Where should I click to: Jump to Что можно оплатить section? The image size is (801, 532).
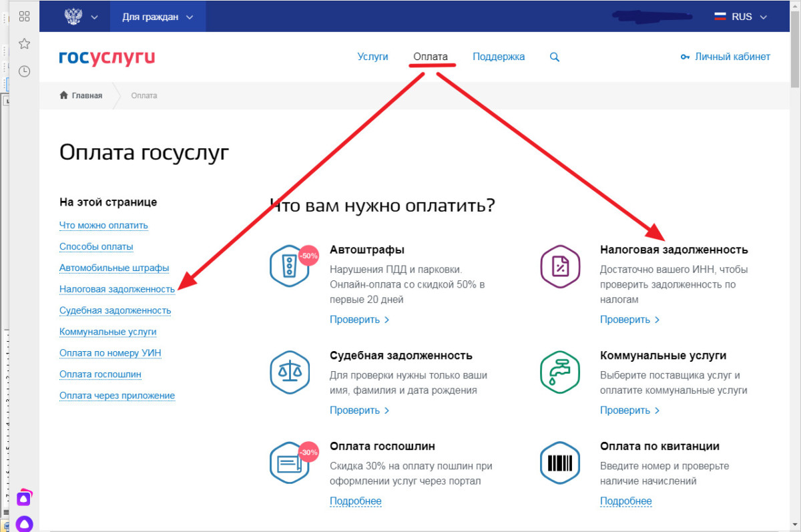coord(103,225)
